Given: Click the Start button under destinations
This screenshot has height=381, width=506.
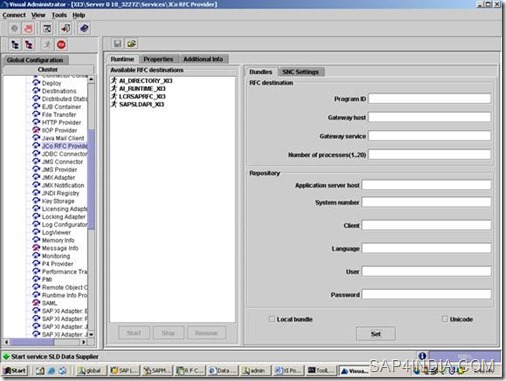Looking at the screenshot, I should coord(134,333).
